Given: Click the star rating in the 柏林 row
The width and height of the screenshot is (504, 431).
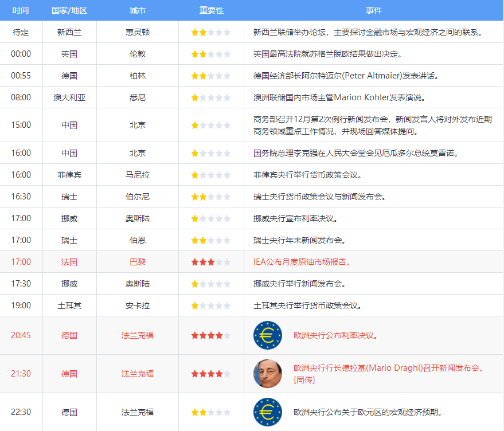Looking at the screenshot, I should [x=211, y=76].
